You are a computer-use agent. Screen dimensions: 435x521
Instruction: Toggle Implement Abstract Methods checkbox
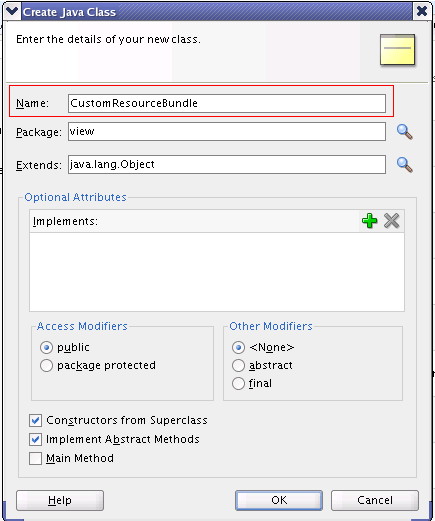(35, 440)
